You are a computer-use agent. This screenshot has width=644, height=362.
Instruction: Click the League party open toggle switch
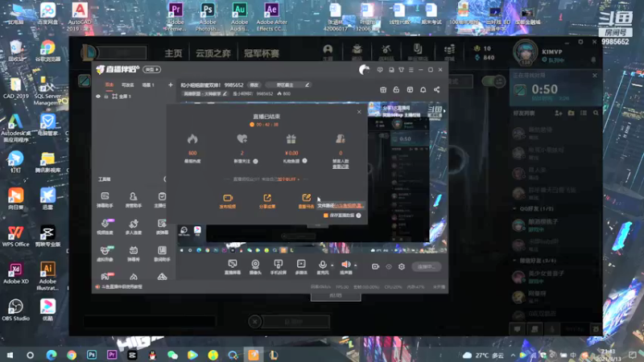493,81
